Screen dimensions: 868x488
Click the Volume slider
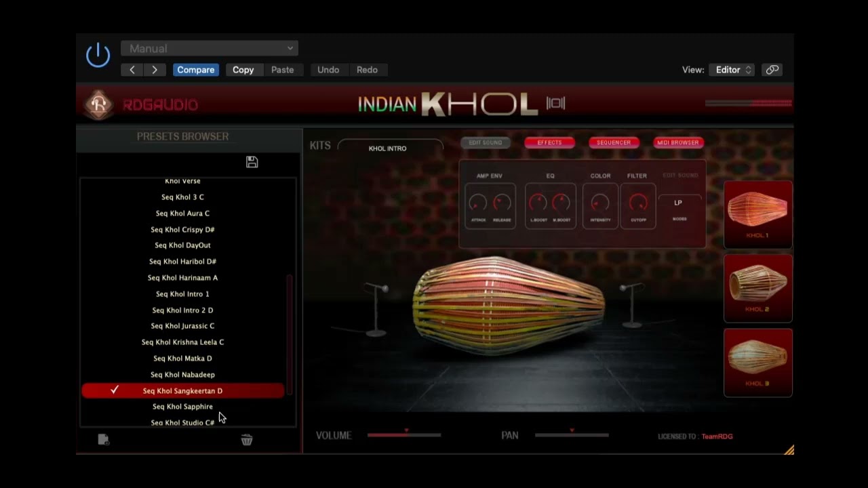[x=404, y=435]
